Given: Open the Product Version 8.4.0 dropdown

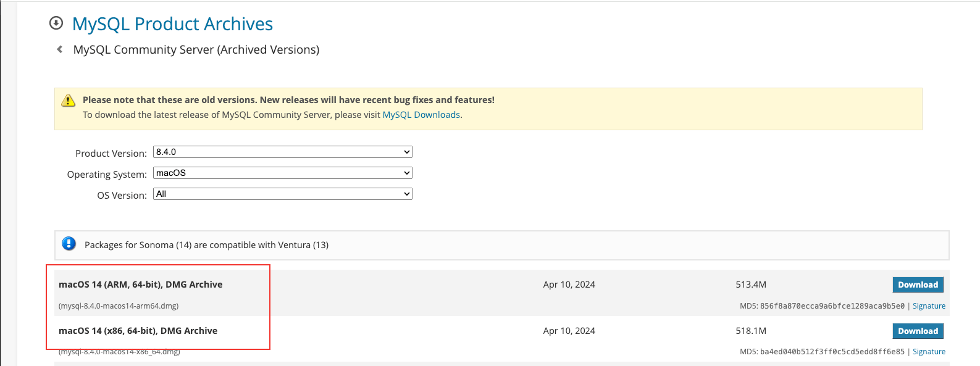Looking at the screenshot, I should (283, 152).
